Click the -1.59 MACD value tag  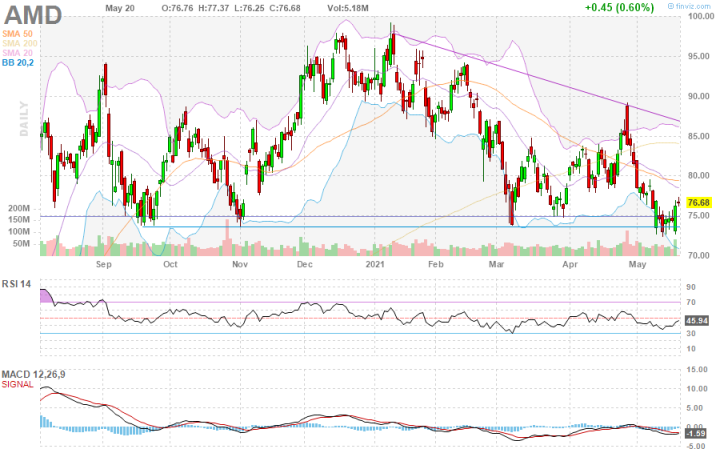pos(697,433)
